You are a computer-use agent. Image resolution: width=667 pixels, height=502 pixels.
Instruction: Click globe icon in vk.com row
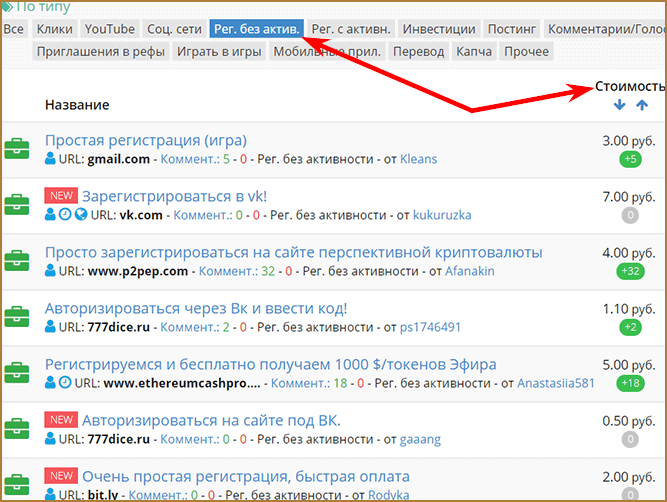pos(81,214)
